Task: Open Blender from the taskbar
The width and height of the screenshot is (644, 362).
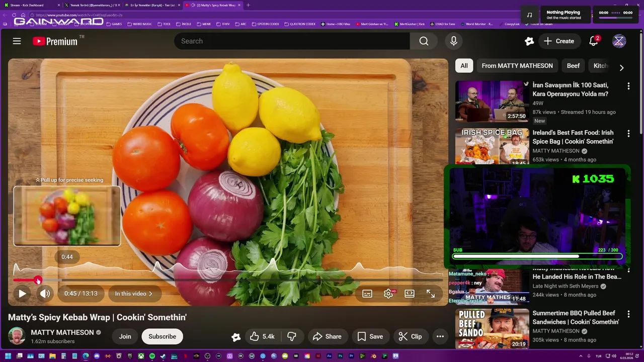Action: click(374, 356)
